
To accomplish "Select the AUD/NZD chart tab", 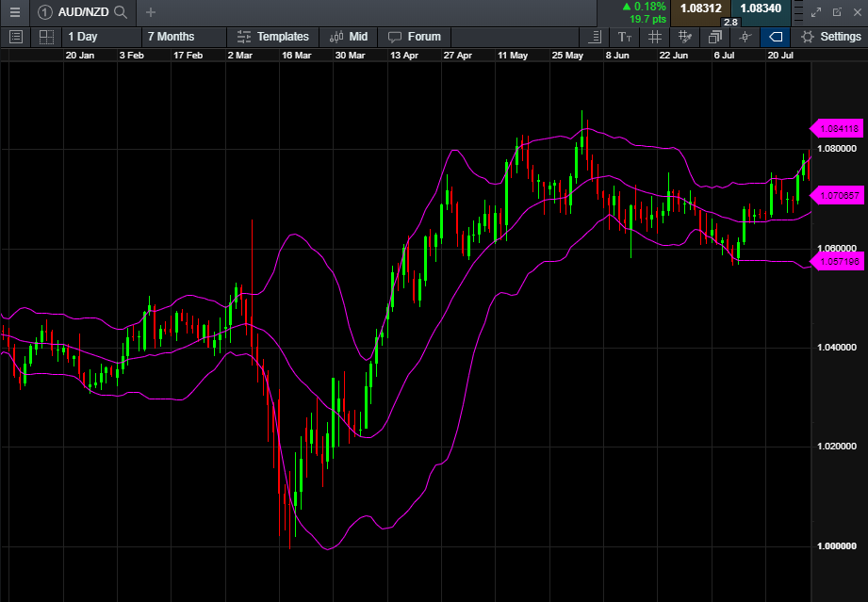I will click(83, 12).
